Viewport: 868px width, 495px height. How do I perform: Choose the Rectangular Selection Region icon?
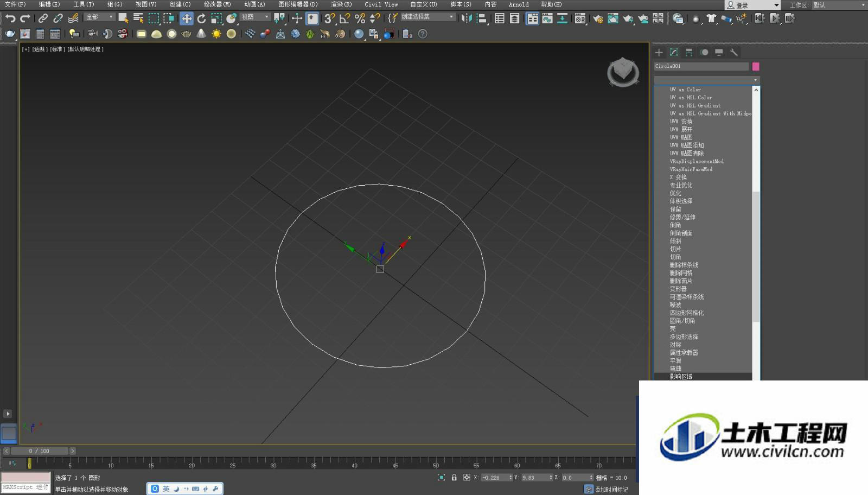click(x=154, y=18)
